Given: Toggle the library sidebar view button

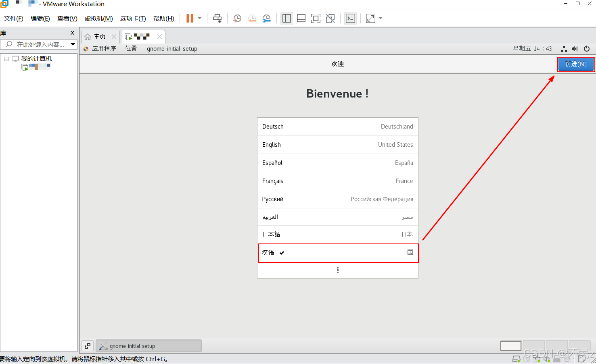Looking at the screenshot, I should 286,19.
